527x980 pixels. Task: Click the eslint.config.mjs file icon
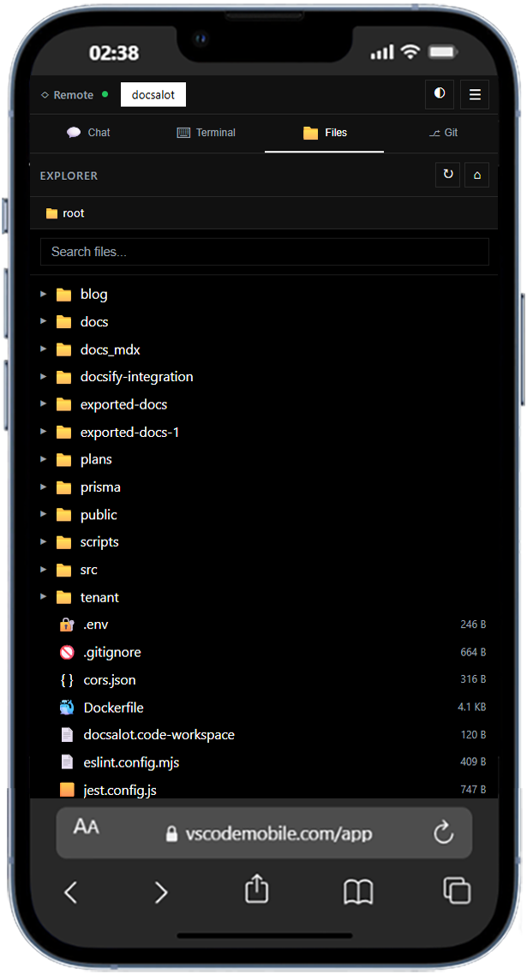pyautogui.click(x=67, y=762)
